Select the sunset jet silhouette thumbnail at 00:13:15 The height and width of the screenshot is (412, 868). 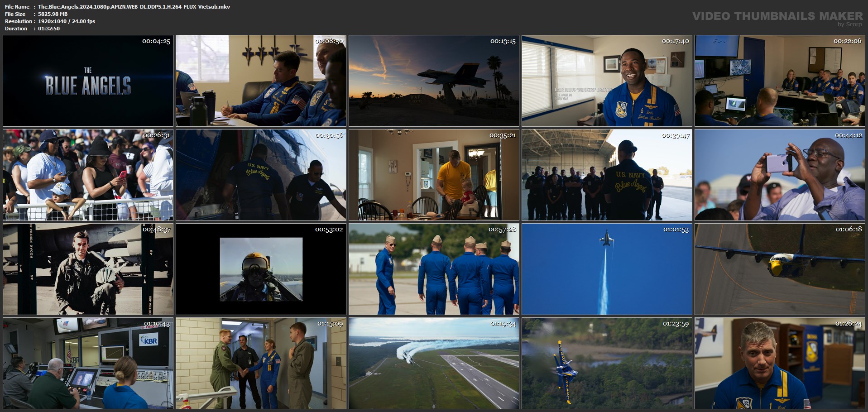coord(434,81)
